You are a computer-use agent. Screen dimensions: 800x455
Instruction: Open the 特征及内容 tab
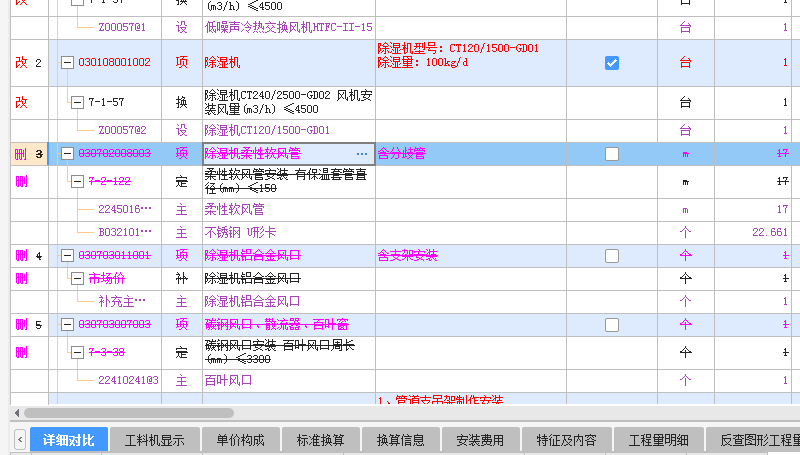point(566,440)
